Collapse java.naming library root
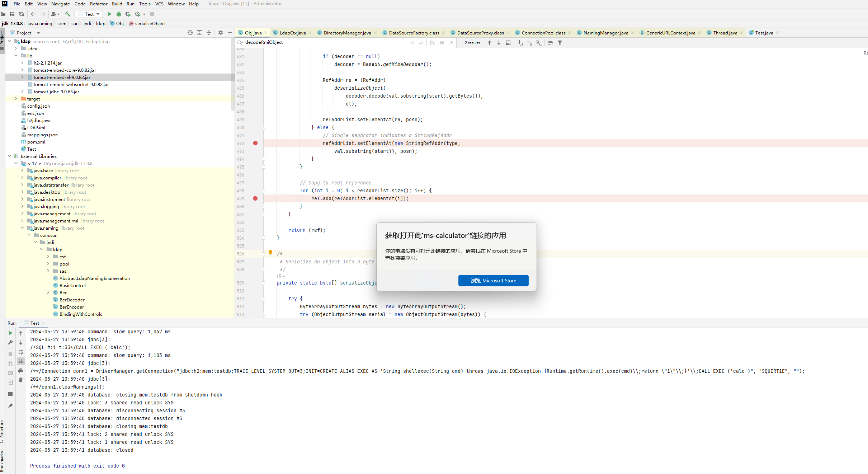 coord(22,228)
